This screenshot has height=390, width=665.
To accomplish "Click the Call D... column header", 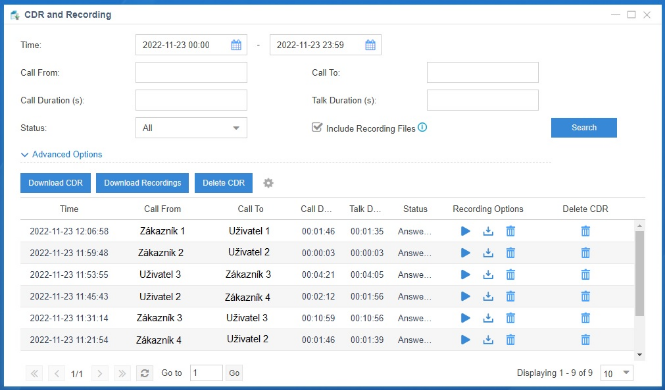I will (316, 209).
